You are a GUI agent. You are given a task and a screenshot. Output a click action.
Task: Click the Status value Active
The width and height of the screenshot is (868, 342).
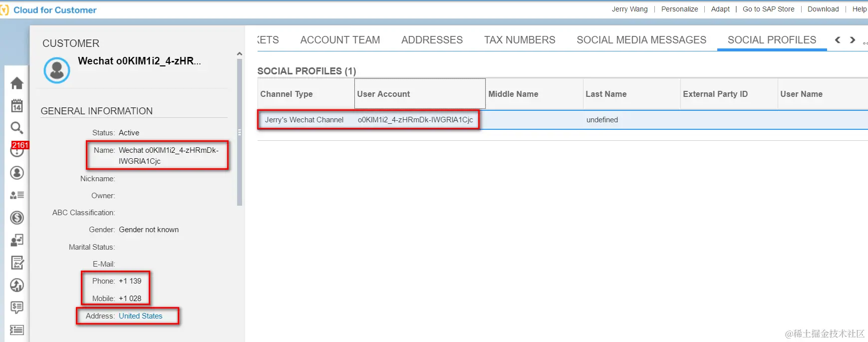(x=129, y=133)
